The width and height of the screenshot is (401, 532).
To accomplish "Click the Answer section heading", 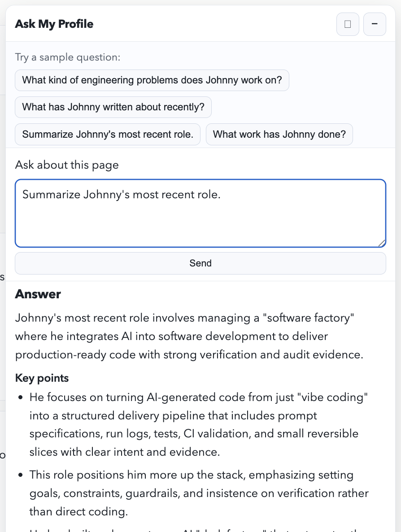I will (38, 294).
